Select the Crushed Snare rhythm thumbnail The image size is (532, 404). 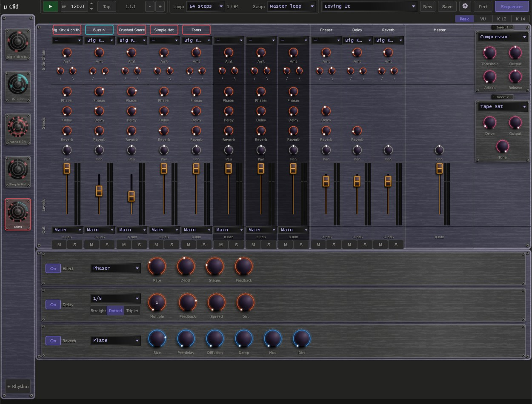coord(18,129)
